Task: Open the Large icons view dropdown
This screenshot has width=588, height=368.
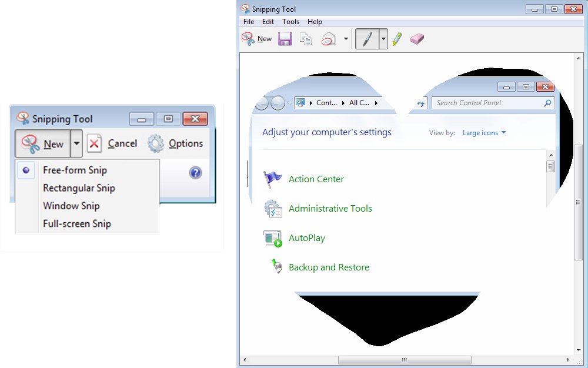Action: [x=484, y=133]
